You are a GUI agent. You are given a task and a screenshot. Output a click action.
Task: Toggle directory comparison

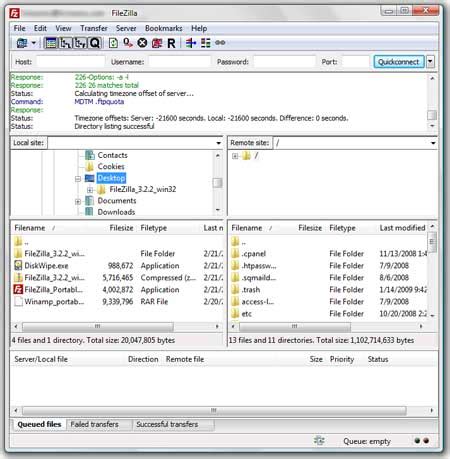click(x=206, y=43)
